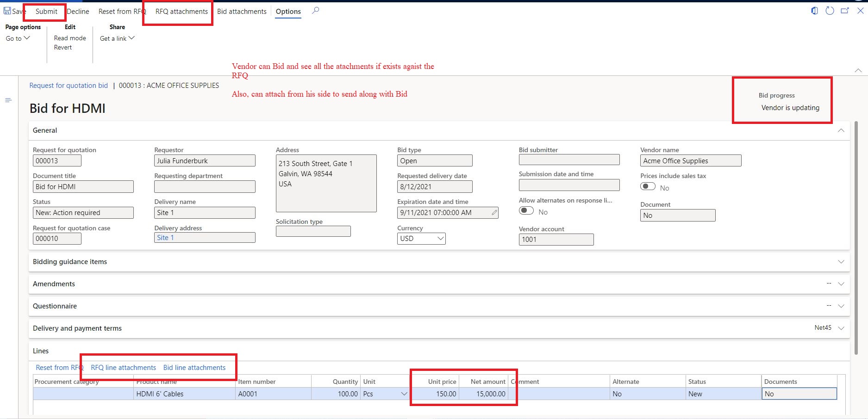Click the read-aloud narrator icon top right
The height and width of the screenshot is (419, 868).
[x=814, y=10]
